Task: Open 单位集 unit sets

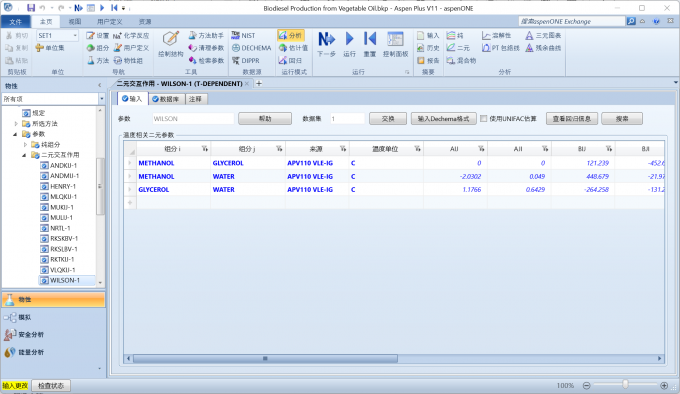Action: [50, 48]
